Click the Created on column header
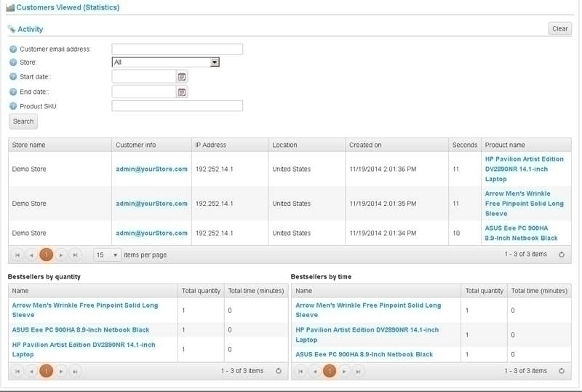Screen dimensions: 582x392 click(396, 145)
